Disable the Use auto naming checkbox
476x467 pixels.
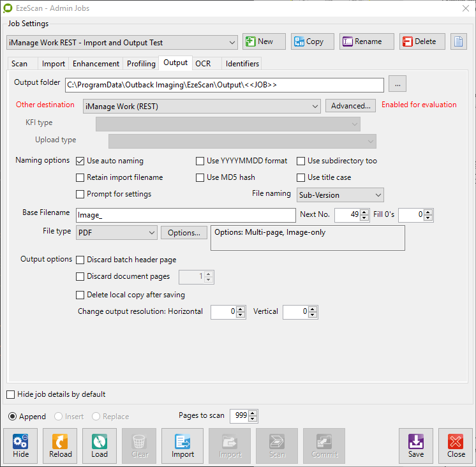coord(81,161)
